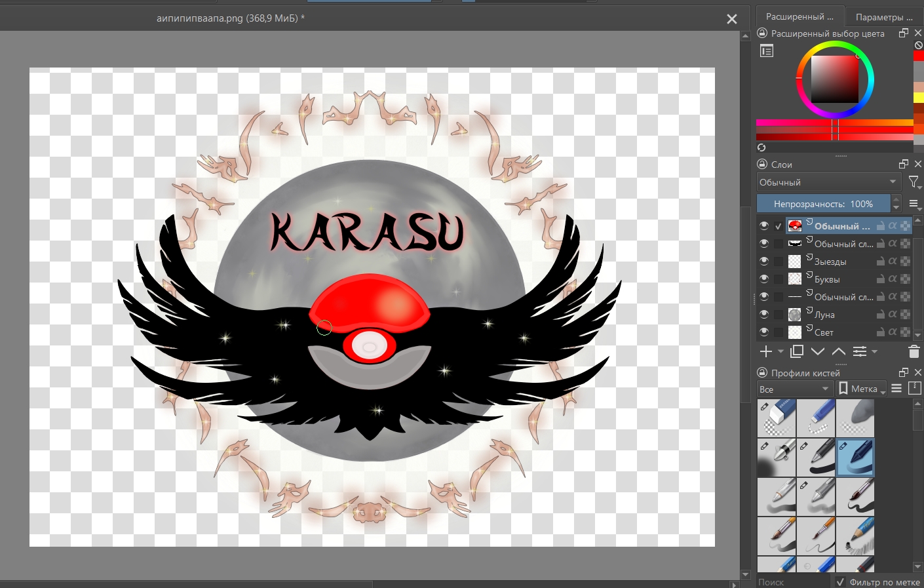Open the brush preset storage resources icon
The width and height of the screenshot is (924, 588).
(x=915, y=388)
